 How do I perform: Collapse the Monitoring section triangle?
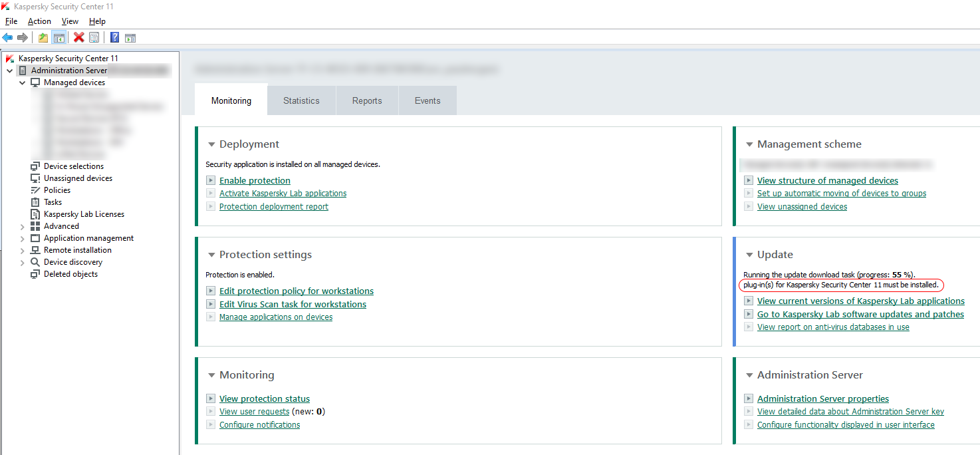click(211, 375)
